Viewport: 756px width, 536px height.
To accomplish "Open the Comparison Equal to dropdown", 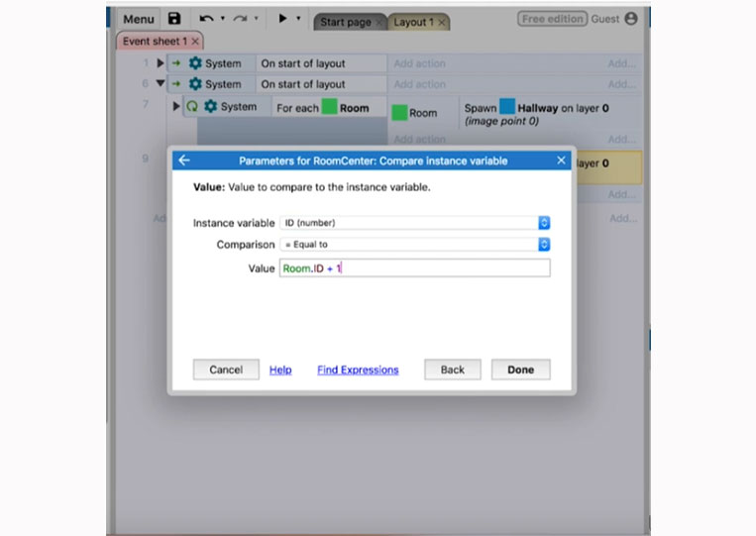I will pos(414,245).
